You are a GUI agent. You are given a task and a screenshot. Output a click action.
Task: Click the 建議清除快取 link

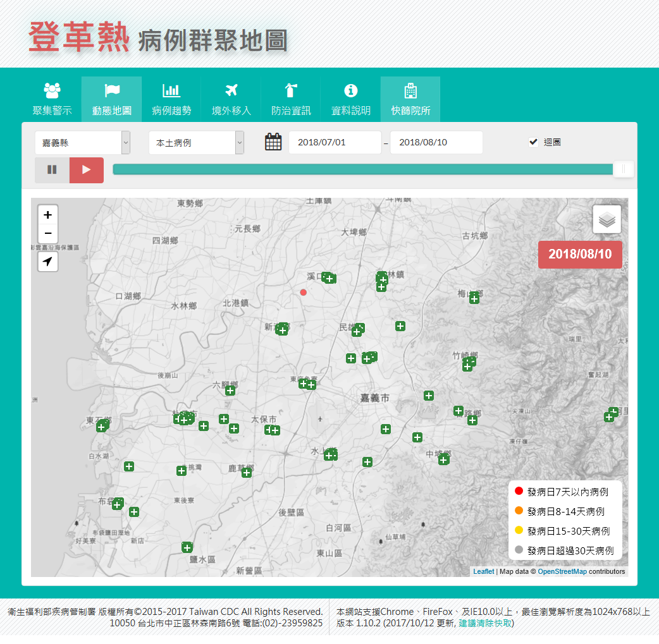[x=486, y=623]
